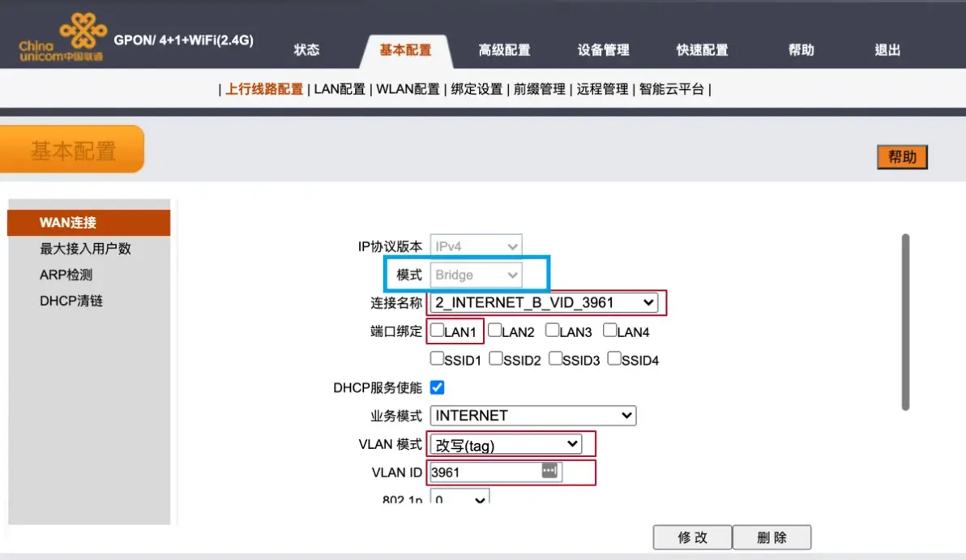Click the VLAN ID field autofill icon
966x560 pixels.
coord(549,471)
